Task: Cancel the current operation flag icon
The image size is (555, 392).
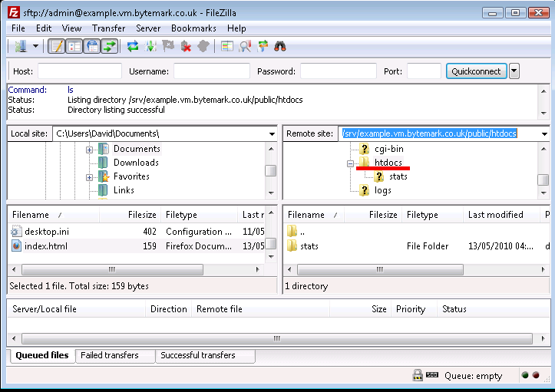Action: coord(168,46)
